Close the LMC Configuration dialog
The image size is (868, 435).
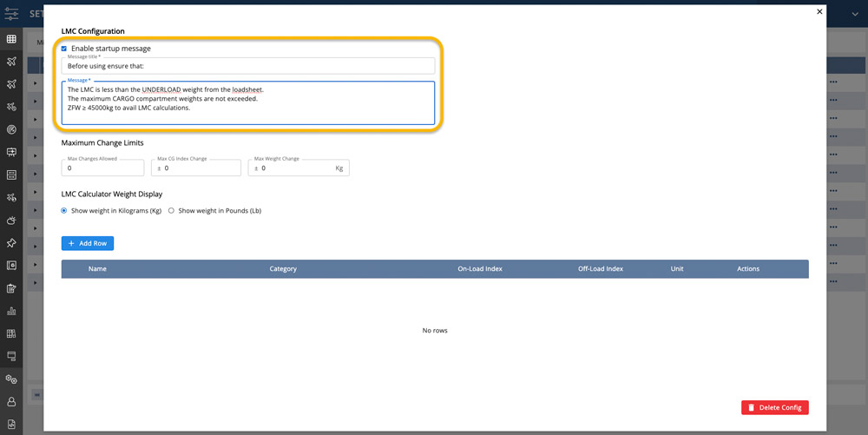point(819,11)
